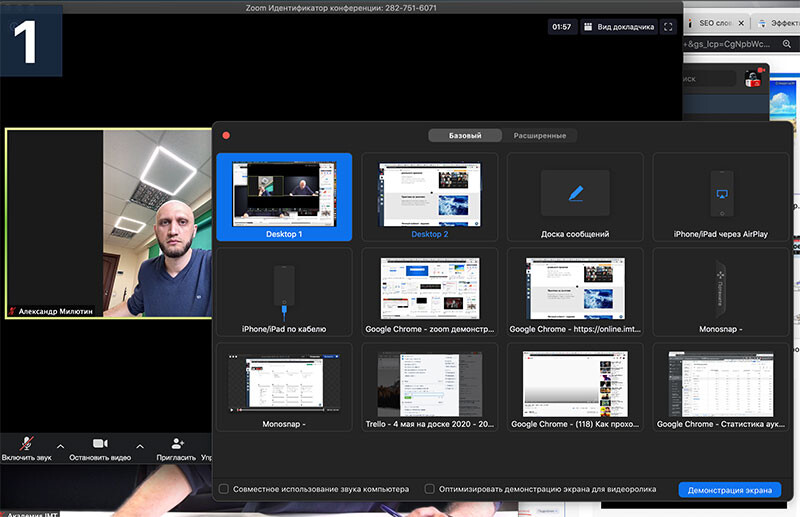Expand audio options arrow next to microphone
This screenshot has height=517, width=800.
pyautogui.click(x=60, y=447)
